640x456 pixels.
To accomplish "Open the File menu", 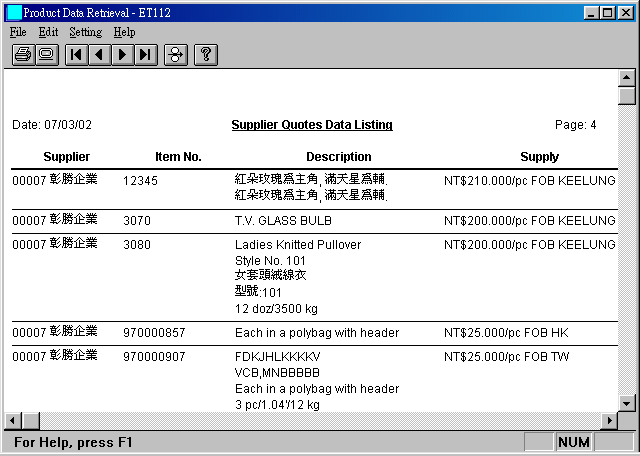I will point(18,32).
